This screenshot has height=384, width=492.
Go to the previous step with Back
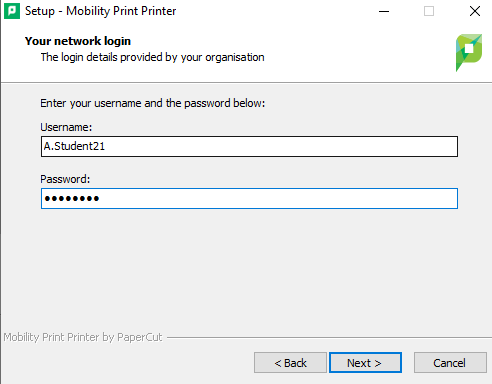point(290,363)
